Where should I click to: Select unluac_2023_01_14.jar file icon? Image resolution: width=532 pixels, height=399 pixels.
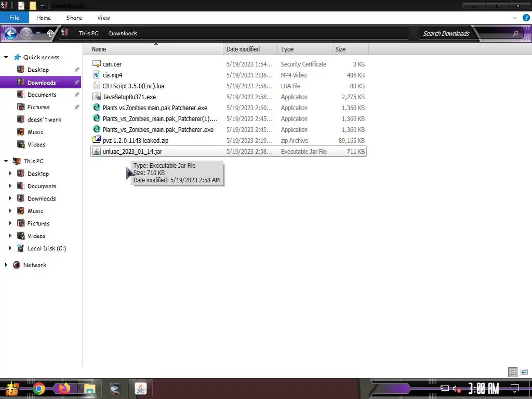(x=96, y=151)
